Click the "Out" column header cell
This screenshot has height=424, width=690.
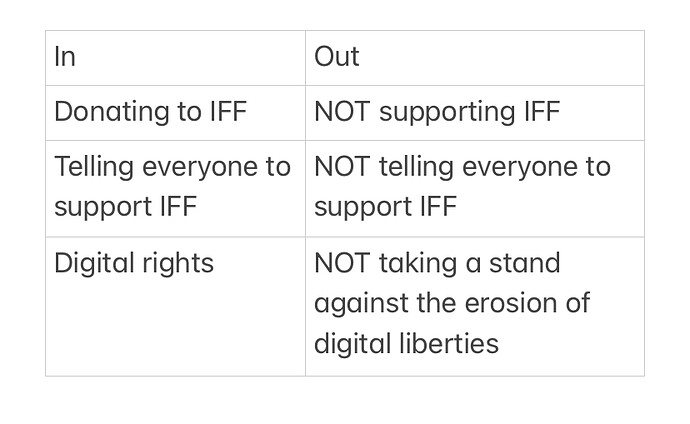474,57
